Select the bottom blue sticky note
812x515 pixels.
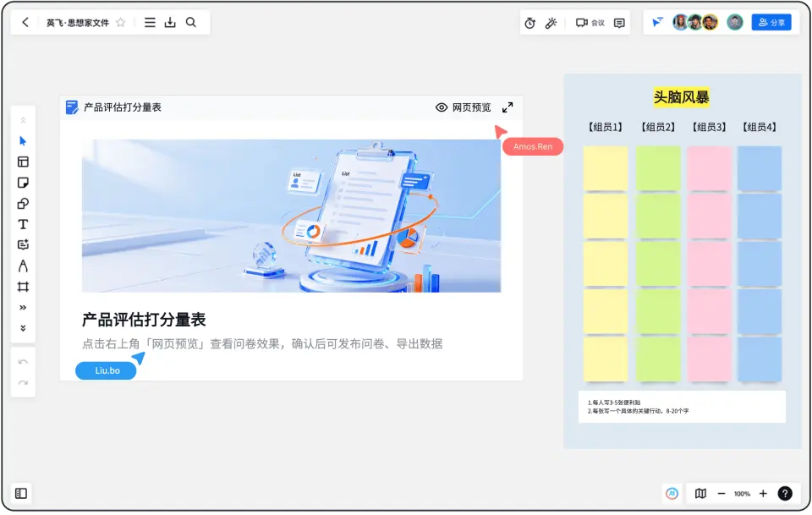pos(760,359)
